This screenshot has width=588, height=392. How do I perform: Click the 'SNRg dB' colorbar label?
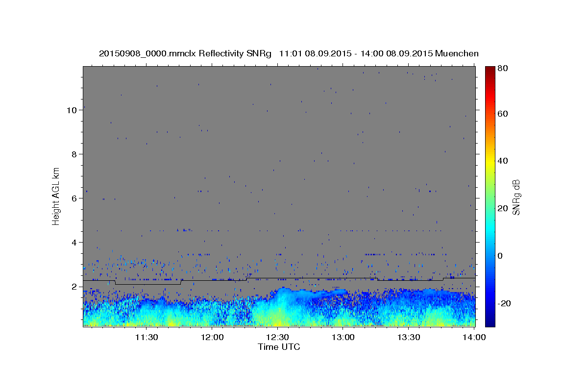click(516, 197)
